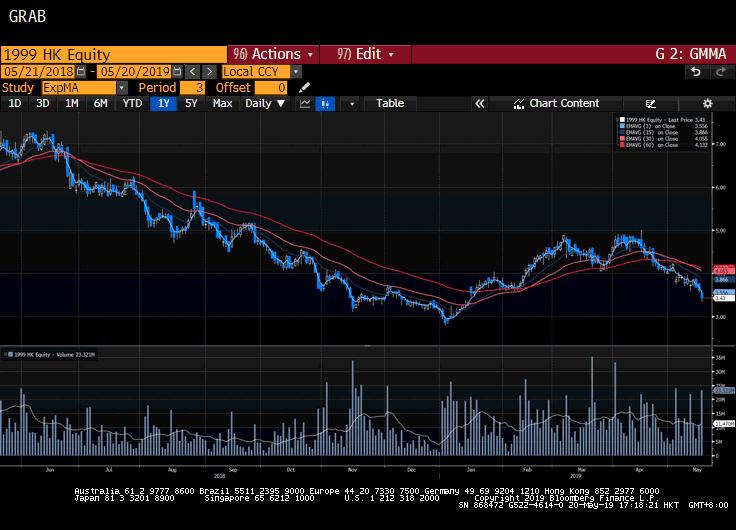Click the GRAB label
This screenshot has width=736, height=530.
[x=27, y=16]
